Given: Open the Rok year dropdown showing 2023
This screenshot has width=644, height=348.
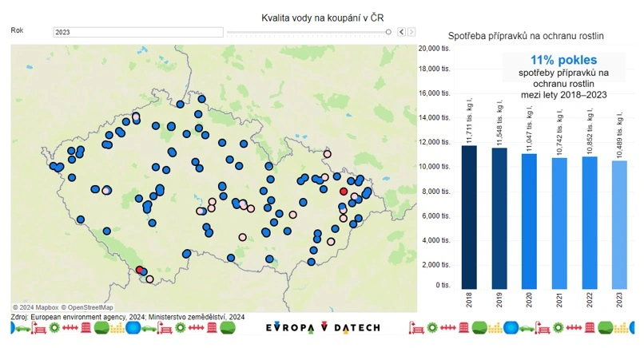Looking at the screenshot, I should [x=137, y=32].
